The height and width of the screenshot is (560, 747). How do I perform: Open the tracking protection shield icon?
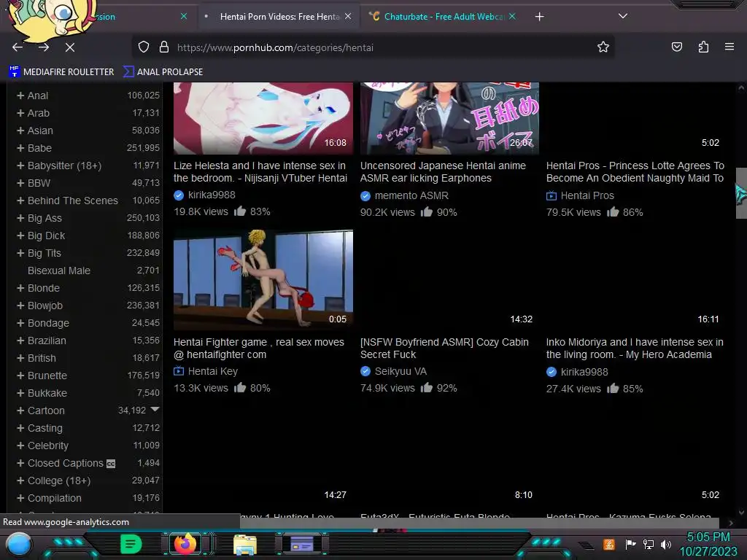pyautogui.click(x=144, y=47)
